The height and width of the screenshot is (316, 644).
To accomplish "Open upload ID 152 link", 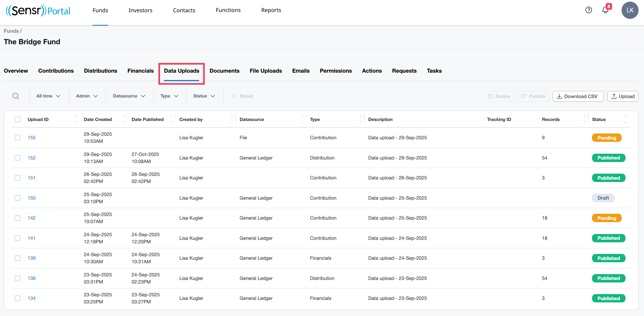I will point(32,158).
